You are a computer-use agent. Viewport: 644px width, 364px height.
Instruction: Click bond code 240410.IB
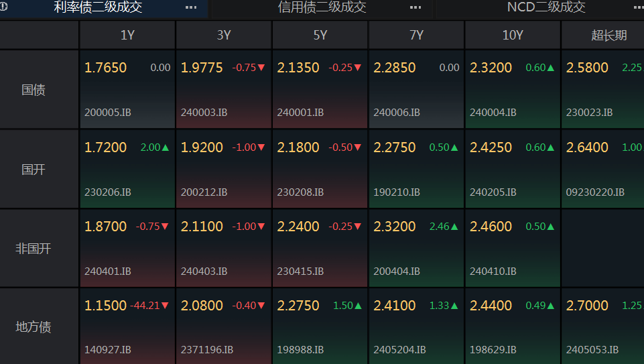coord(493,271)
